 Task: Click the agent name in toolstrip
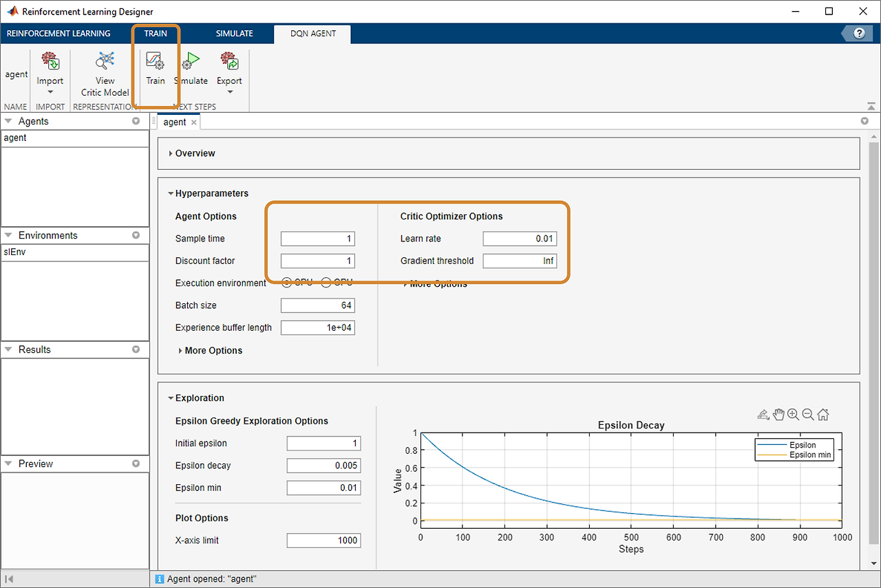click(x=17, y=74)
